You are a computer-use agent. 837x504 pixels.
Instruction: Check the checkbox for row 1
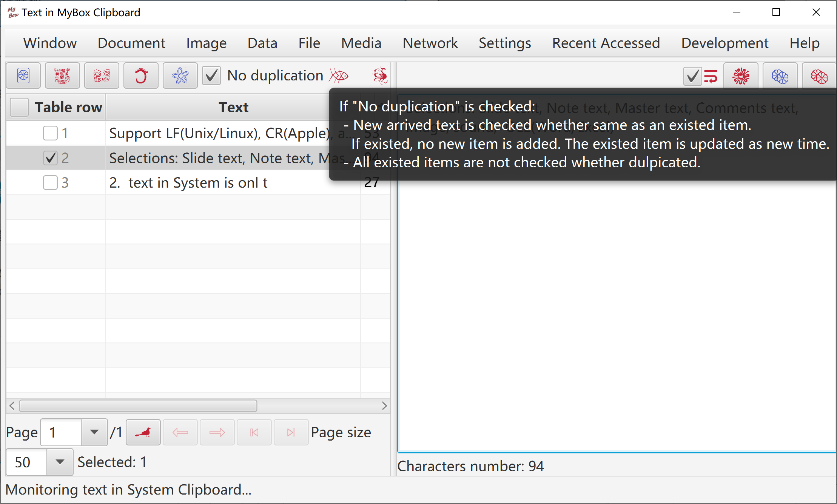pyautogui.click(x=50, y=133)
